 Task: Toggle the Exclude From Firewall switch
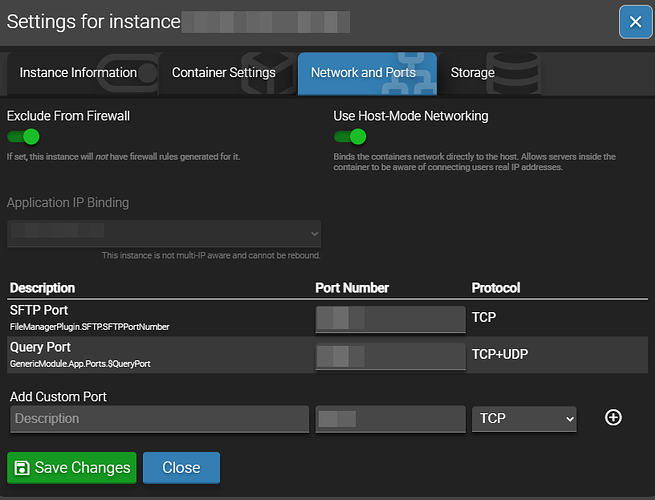[x=24, y=137]
